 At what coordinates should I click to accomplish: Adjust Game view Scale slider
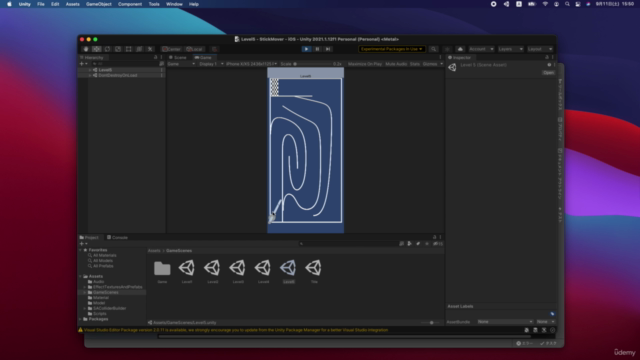(313, 64)
